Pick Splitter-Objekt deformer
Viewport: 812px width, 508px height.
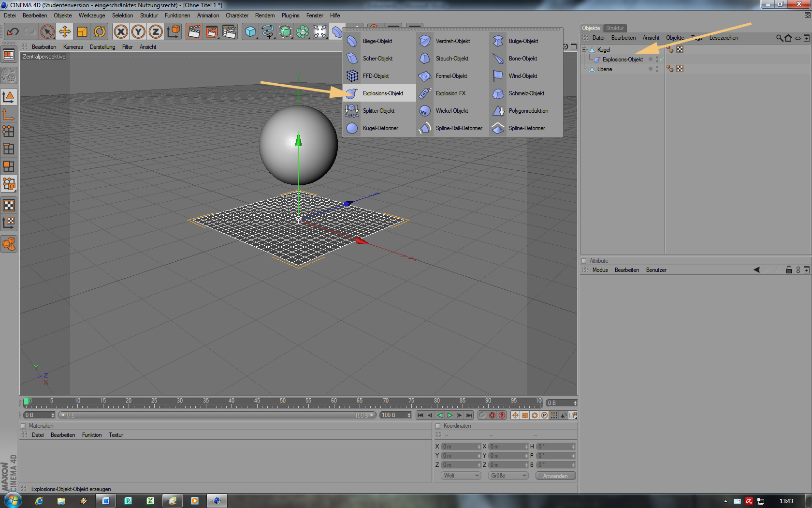[378, 111]
